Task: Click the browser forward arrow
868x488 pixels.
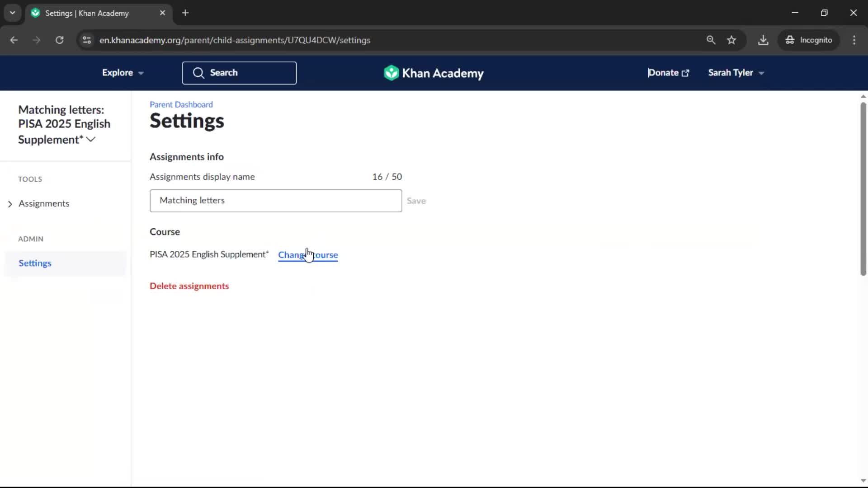Action: [x=36, y=40]
